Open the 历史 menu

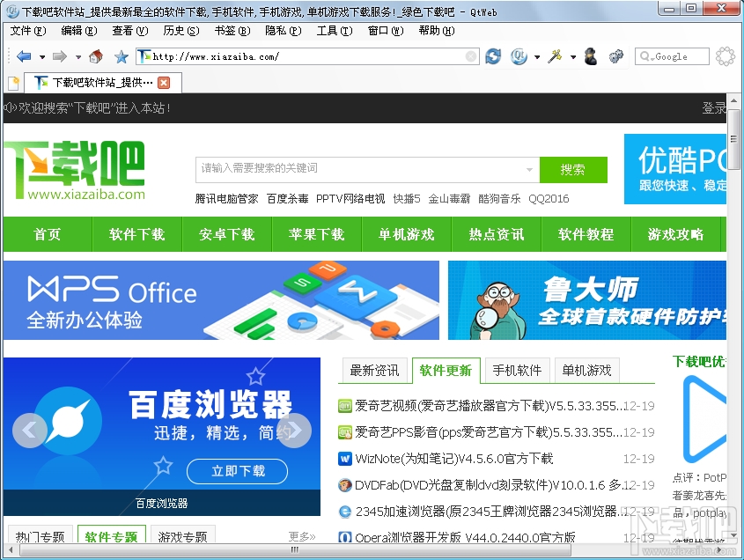180,31
